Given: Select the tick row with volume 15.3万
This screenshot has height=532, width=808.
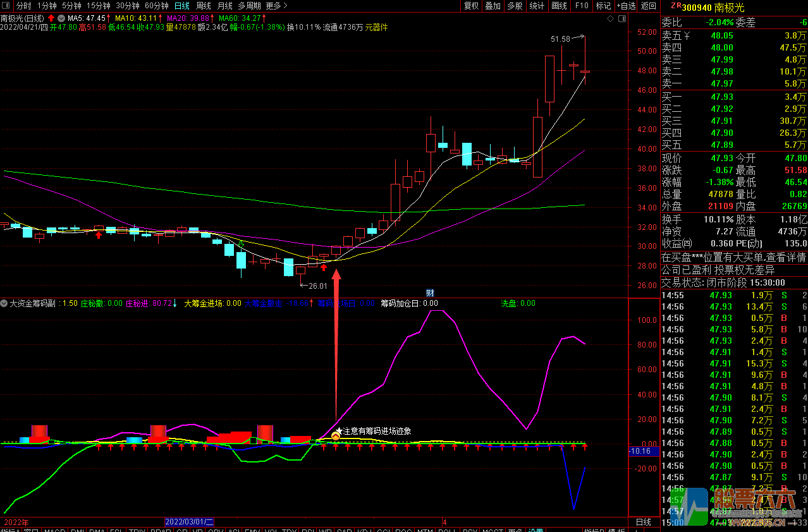Looking at the screenshot, I should [734, 363].
